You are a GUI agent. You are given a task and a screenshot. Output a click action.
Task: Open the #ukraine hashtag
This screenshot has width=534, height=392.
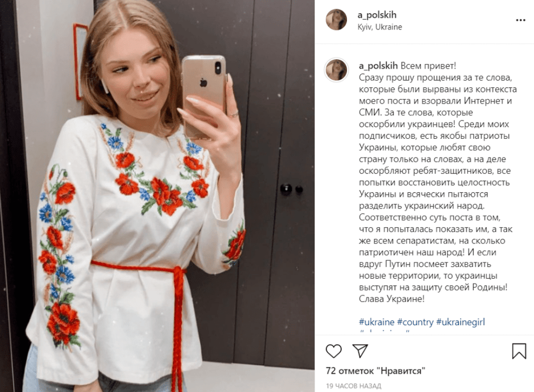pos(377,322)
